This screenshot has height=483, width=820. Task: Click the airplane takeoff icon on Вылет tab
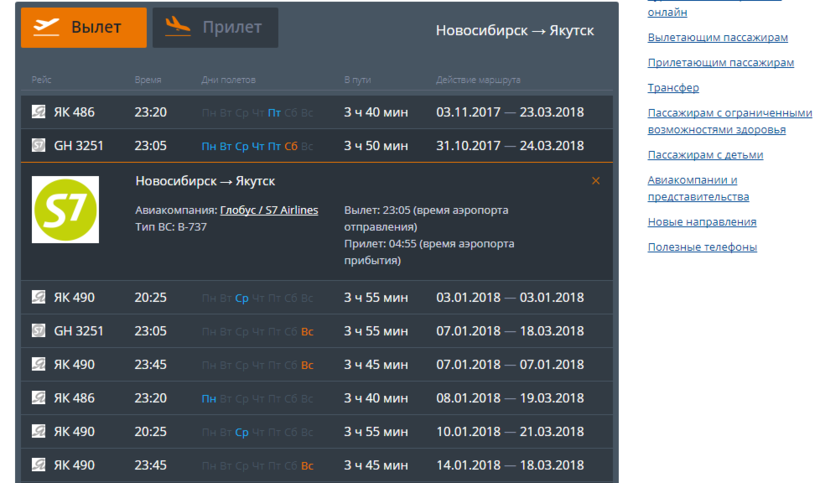pyautogui.click(x=47, y=27)
